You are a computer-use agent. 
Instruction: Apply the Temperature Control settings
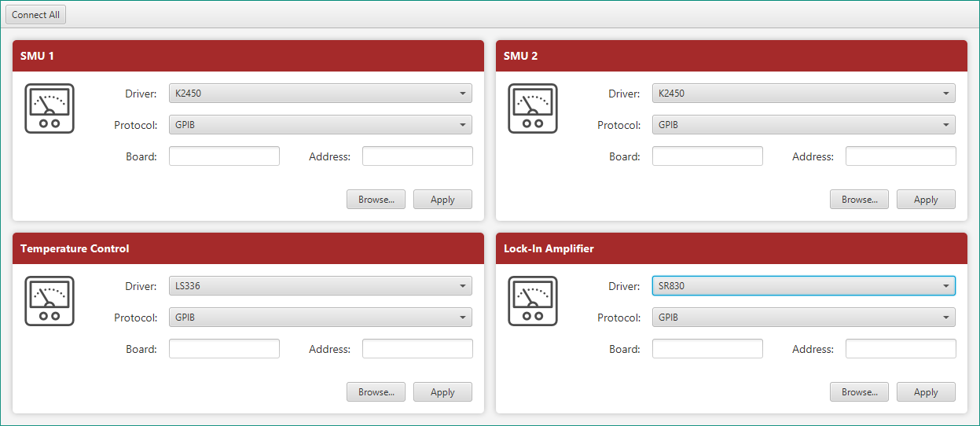tap(442, 392)
